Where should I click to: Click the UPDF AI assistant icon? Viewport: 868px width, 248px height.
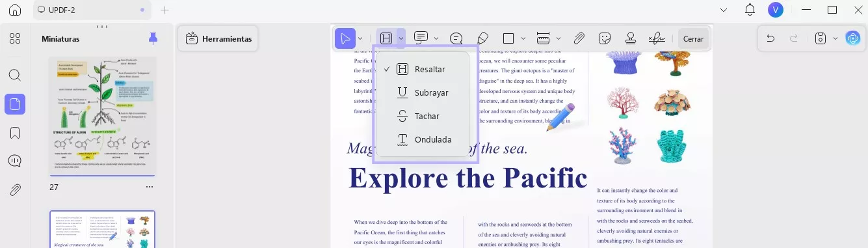(852, 38)
